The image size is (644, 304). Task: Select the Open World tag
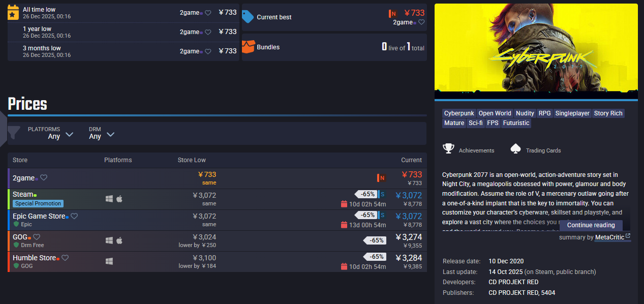click(x=495, y=113)
